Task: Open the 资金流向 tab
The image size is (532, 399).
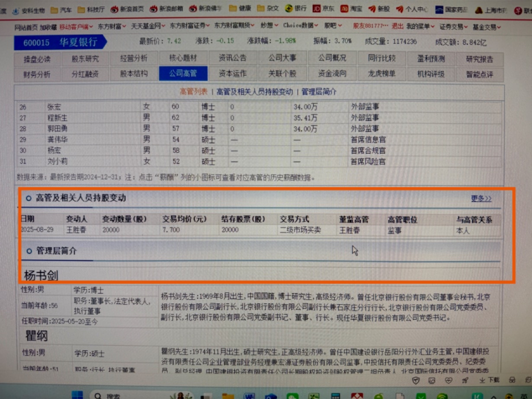Action: click(x=332, y=74)
